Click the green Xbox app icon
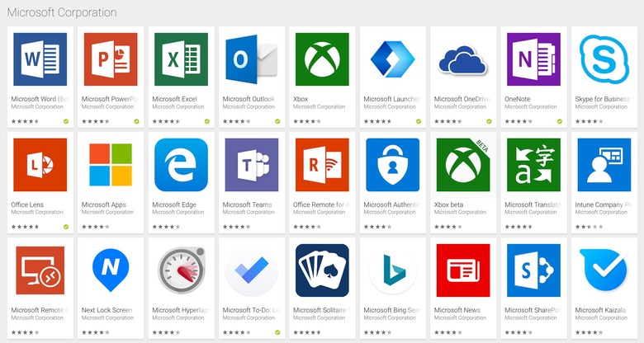The width and height of the screenshot is (644, 343). pyautogui.click(x=322, y=59)
